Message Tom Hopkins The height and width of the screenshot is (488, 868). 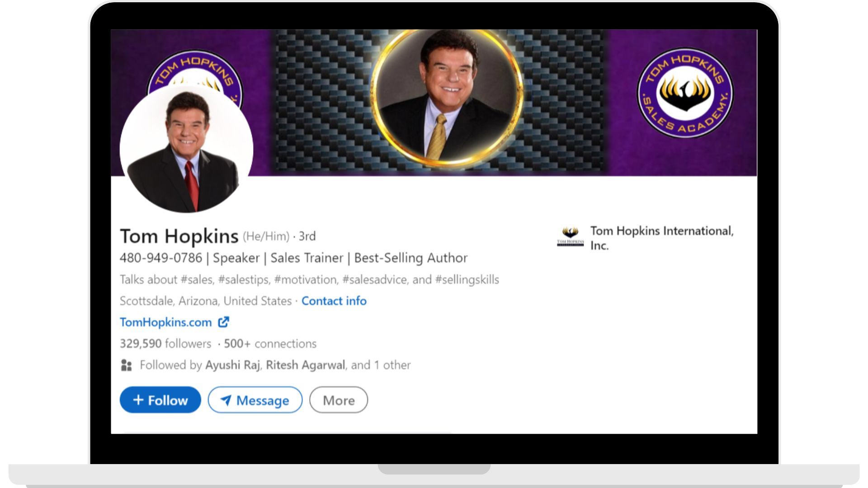[255, 400]
